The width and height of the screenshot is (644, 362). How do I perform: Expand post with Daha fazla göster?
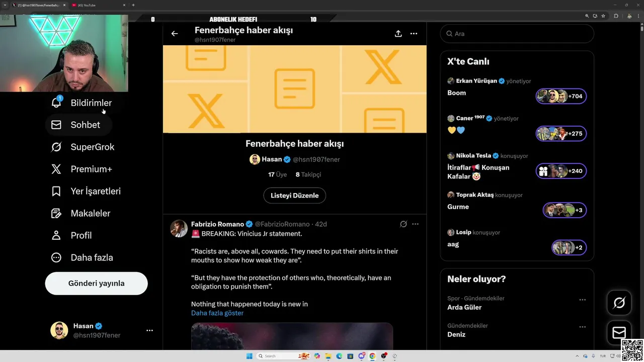[217, 313]
